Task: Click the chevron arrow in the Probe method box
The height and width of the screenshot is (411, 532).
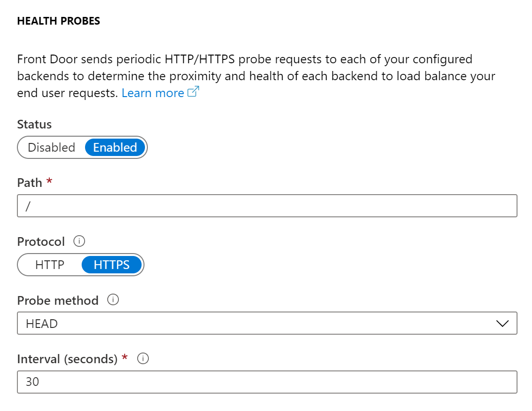Action: tap(503, 324)
